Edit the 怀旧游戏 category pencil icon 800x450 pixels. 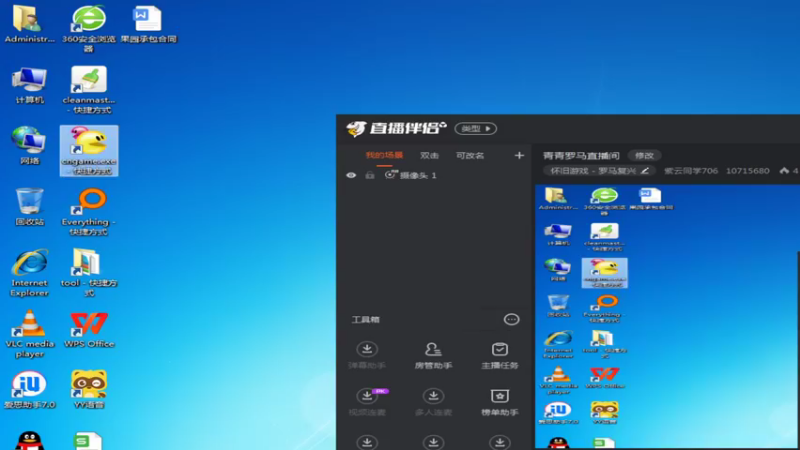[645, 170]
